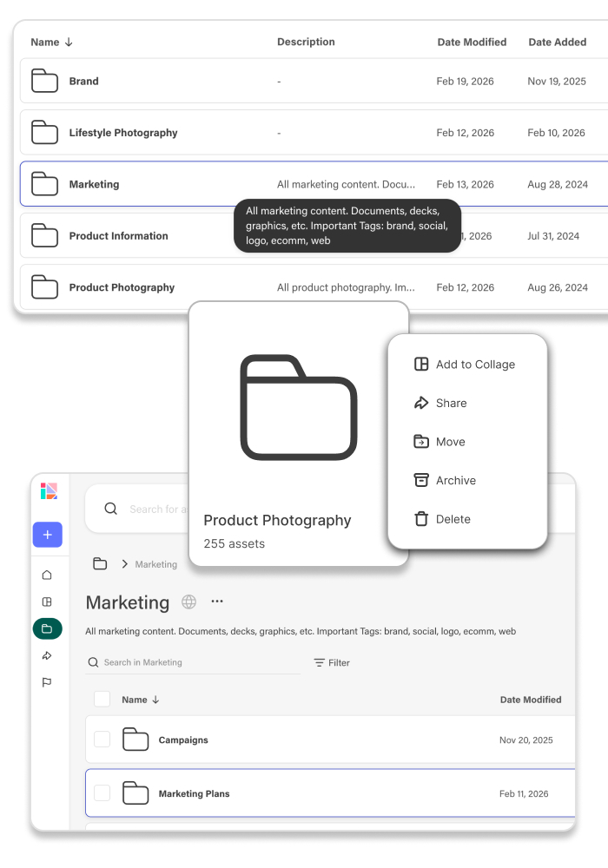This screenshot has height=868, width=608.
Task: Click the Nov 19, 2025 date added cell
Action: [x=557, y=82]
